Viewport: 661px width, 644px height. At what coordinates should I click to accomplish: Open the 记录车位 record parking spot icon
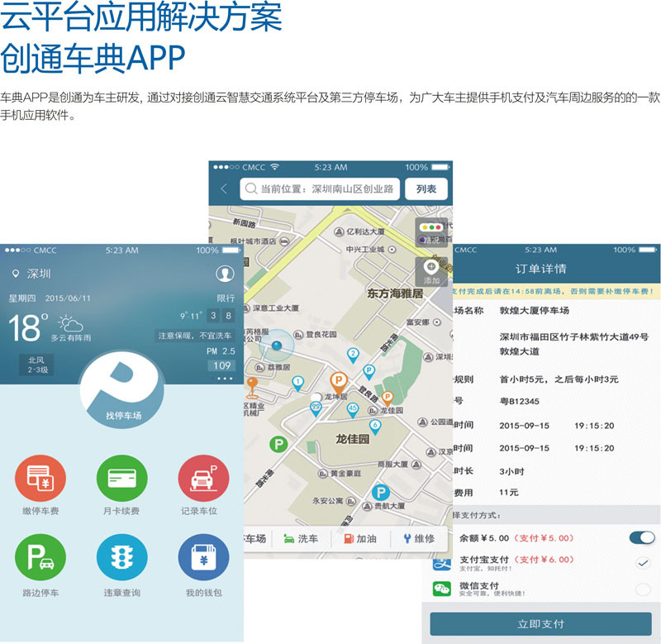pyautogui.click(x=203, y=479)
